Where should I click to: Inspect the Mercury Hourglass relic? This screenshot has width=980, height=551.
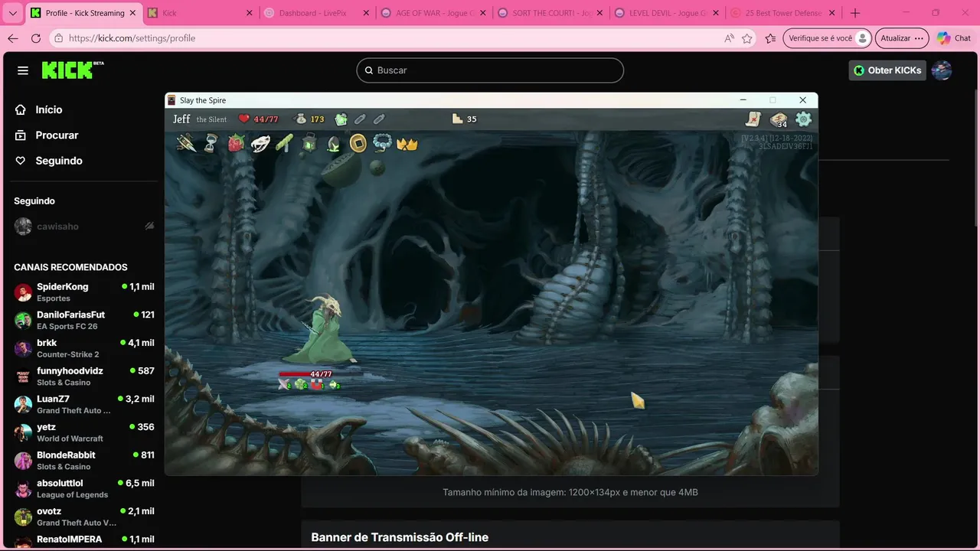[211, 143]
